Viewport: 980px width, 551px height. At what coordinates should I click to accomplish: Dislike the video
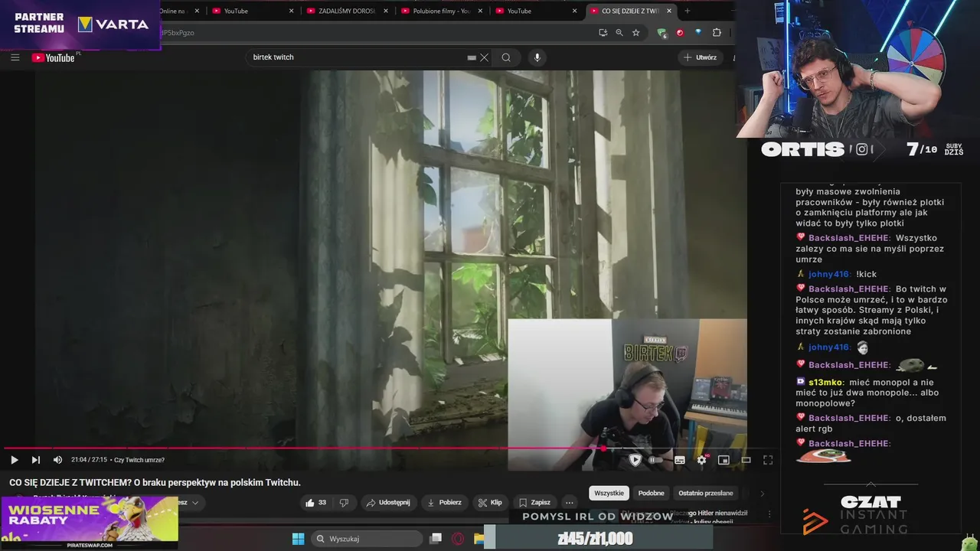pyautogui.click(x=344, y=503)
